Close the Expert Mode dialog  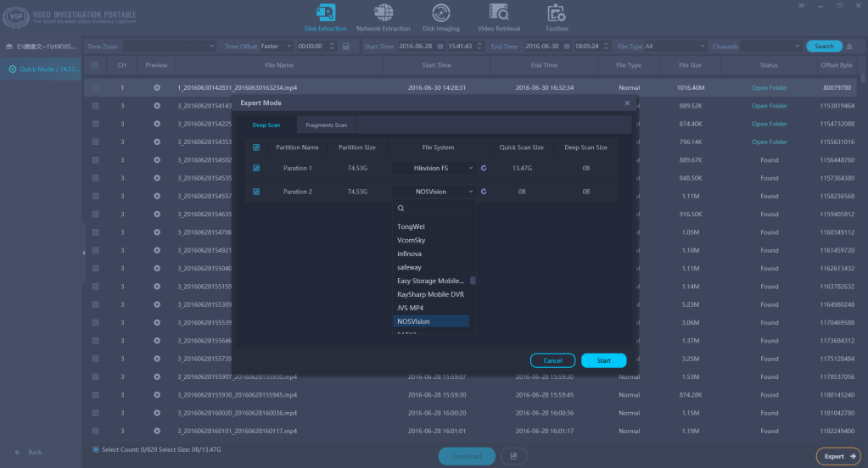tap(628, 103)
